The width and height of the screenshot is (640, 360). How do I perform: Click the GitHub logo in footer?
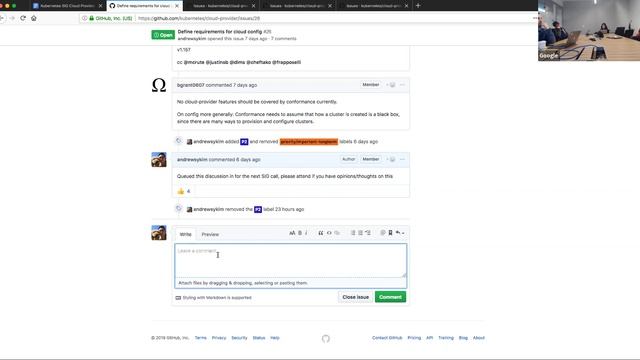tap(325, 338)
